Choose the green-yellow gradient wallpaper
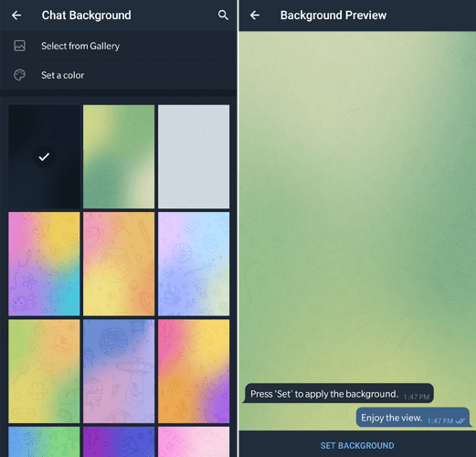The width and height of the screenshot is (476, 457). (119, 156)
